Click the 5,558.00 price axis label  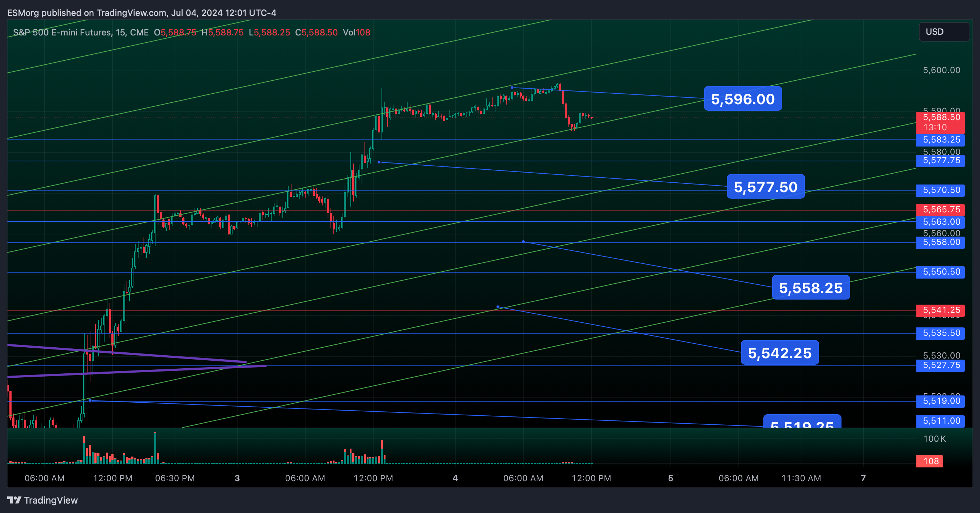(941, 242)
